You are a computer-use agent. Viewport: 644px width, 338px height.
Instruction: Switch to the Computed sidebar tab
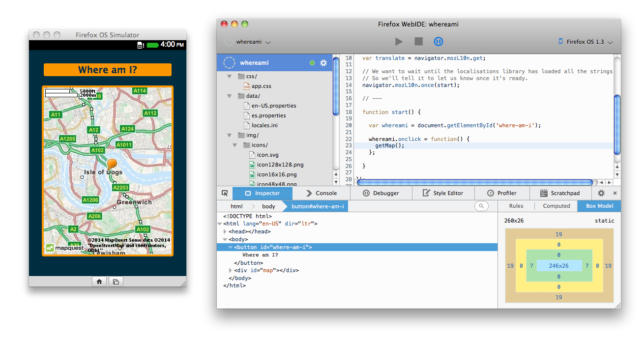[556, 206]
